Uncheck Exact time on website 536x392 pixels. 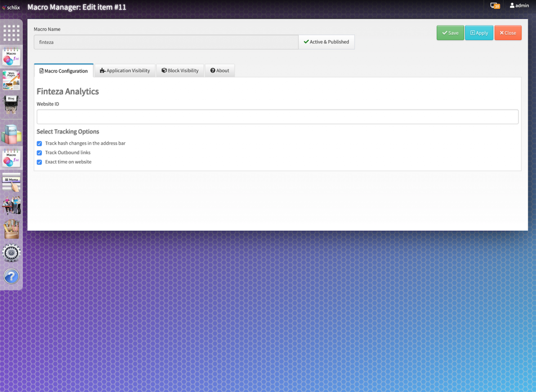pos(39,162)
